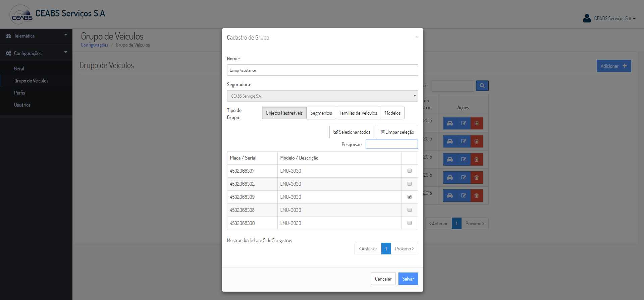644x300 pixels.
Task: Click the trash icon in fifth background table row
Action: click(x=477, y=196)
